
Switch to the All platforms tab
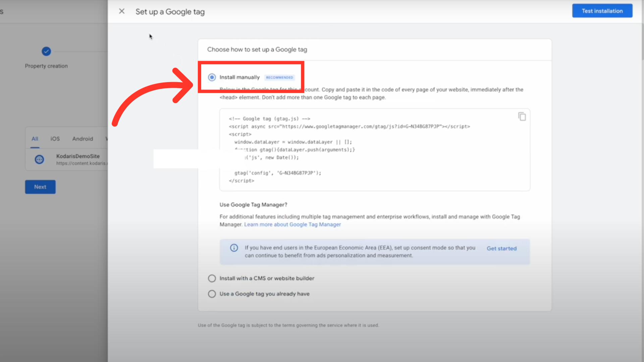[x=35, y=139]
